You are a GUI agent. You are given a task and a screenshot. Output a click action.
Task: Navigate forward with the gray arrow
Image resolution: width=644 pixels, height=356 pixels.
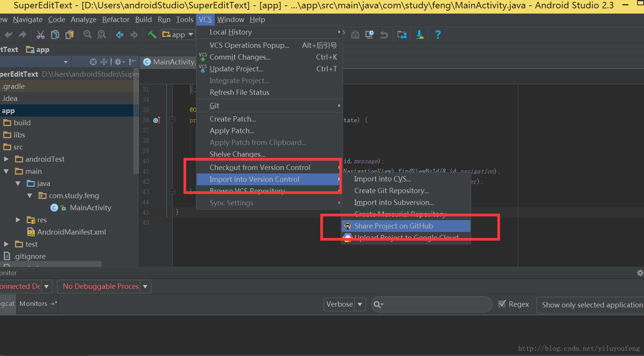134,35
